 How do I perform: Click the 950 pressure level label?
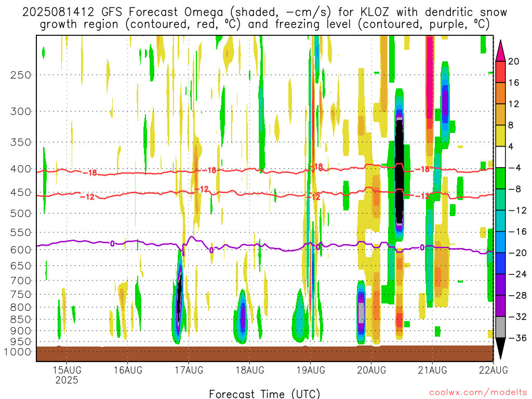[x=21, y=342]
